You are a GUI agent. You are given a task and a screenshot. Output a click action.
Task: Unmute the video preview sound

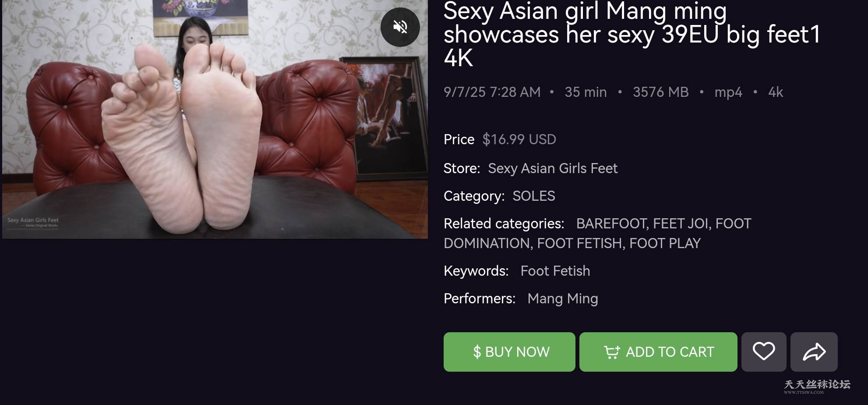400,27
